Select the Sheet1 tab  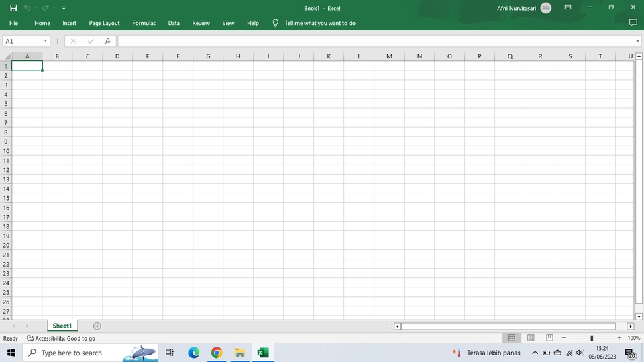62,326
